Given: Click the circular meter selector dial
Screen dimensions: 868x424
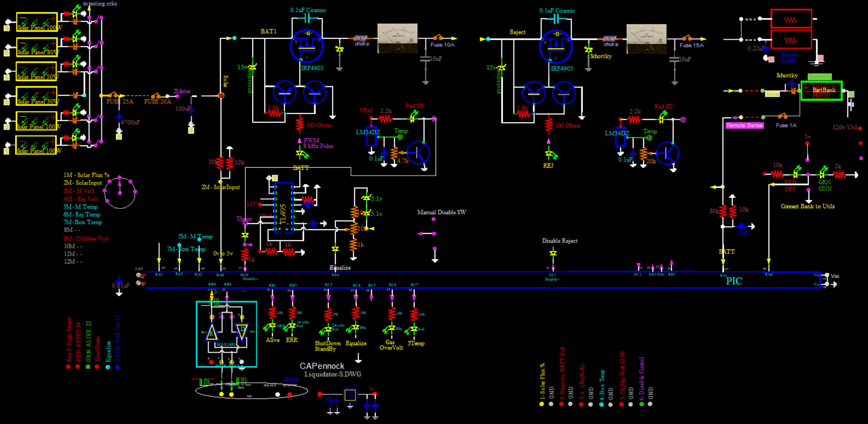Looking at the screenshot, I should [x=120, y=192].
